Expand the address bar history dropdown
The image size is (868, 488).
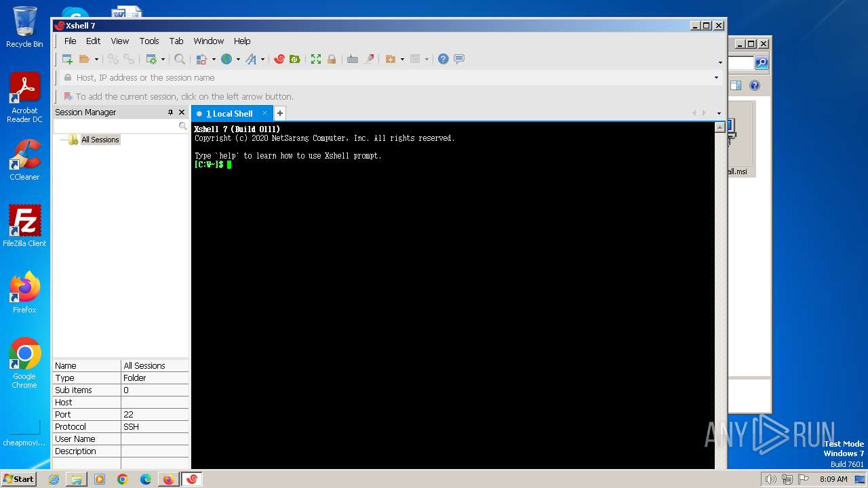(x=716, y=78)
